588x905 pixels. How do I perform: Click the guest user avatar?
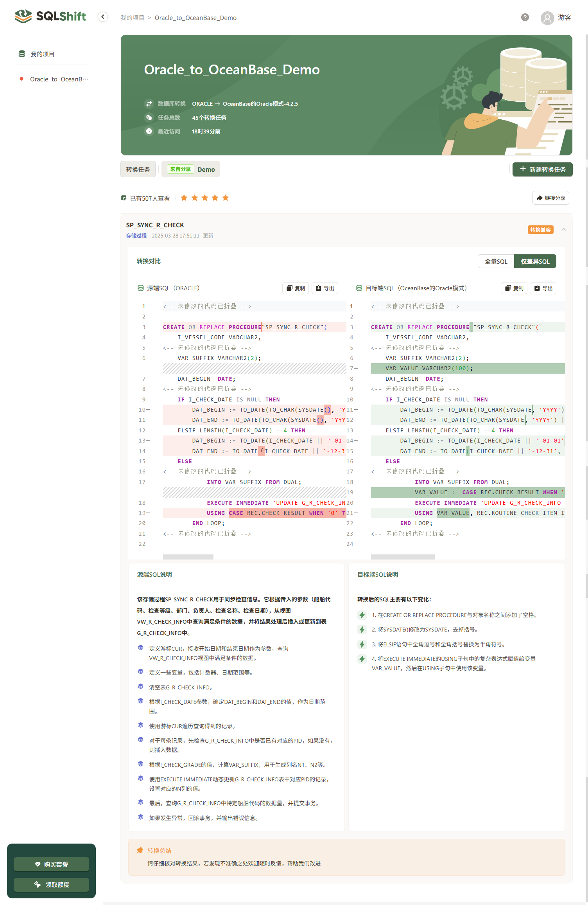[547, 18]
